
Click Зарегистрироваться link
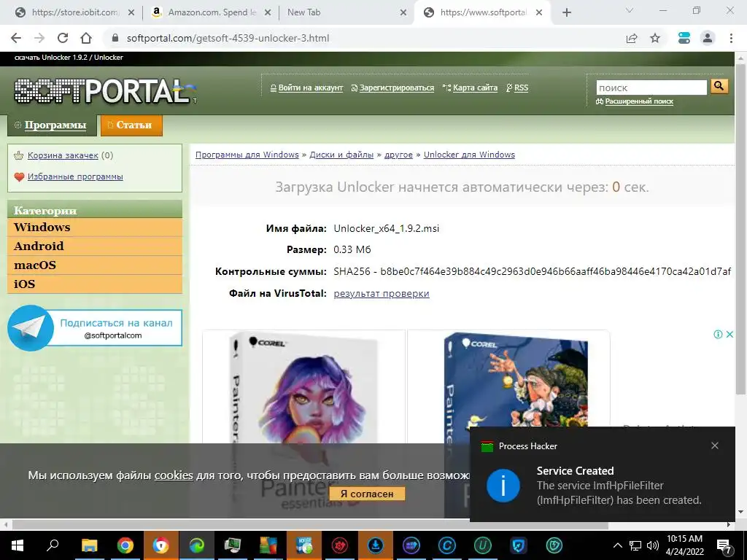coord(396,87)
